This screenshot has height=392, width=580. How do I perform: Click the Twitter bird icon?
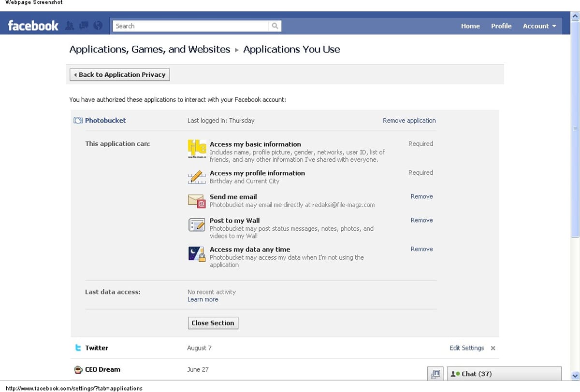click(x=78, y=348)
